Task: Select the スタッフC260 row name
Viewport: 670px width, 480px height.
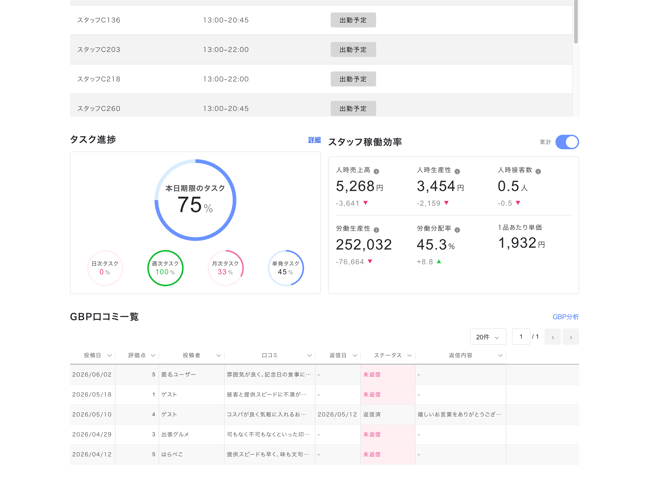Action: click(x=99, y=109)
